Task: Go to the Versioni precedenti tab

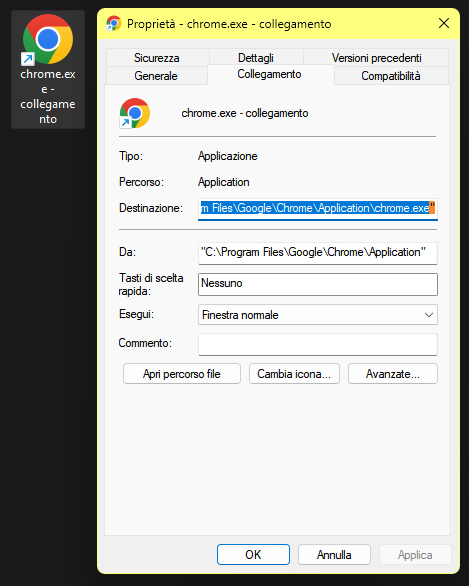Action: [x=376, y=58]
